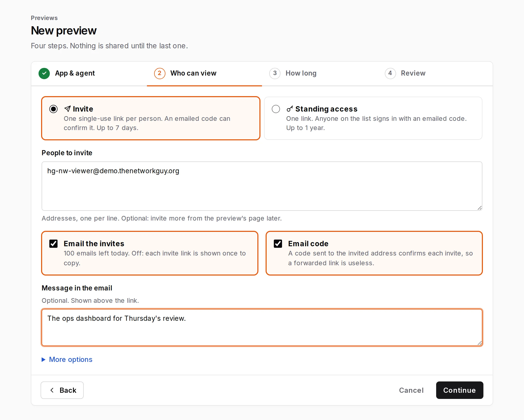Select the Standing access radio button
Viewport: 524px width, 420px height.
[276, 109]
